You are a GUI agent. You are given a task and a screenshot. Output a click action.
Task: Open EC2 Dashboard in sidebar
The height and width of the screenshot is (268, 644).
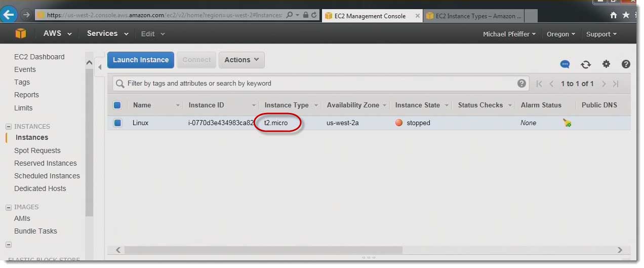point(39,57)
